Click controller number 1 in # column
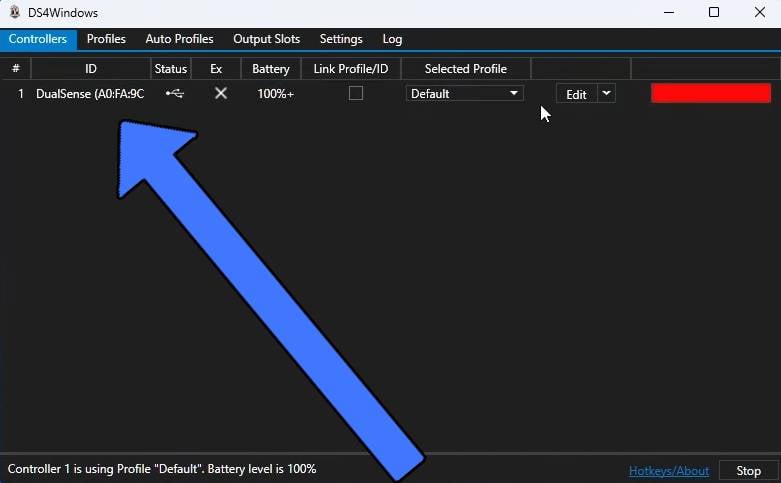781x483 pixels. 20,94
